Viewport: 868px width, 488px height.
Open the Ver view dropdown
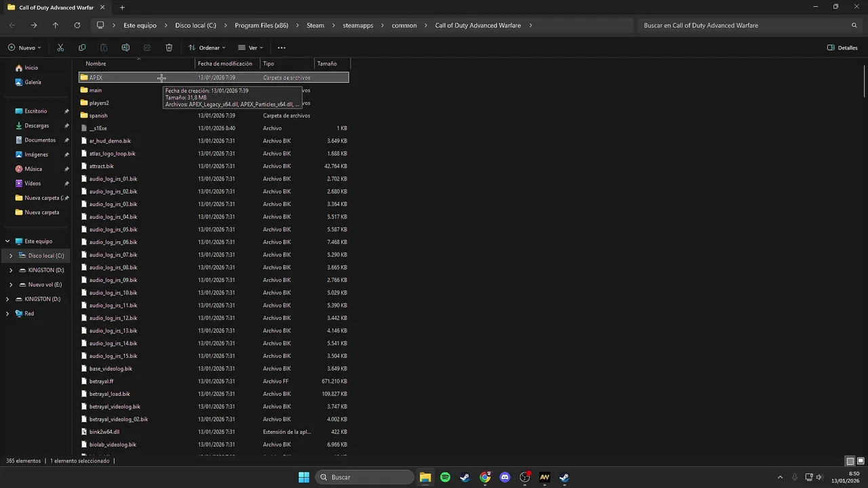coord(250,47)
